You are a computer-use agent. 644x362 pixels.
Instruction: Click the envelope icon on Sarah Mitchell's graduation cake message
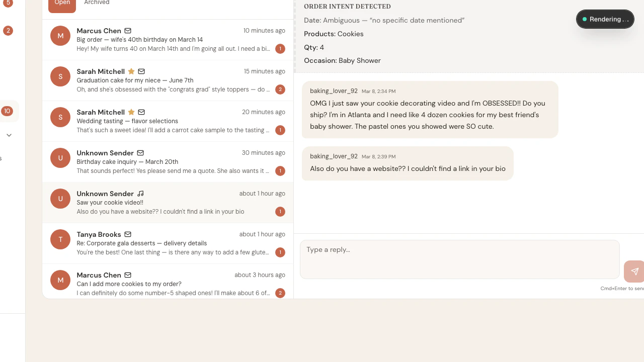pos(141,71)
